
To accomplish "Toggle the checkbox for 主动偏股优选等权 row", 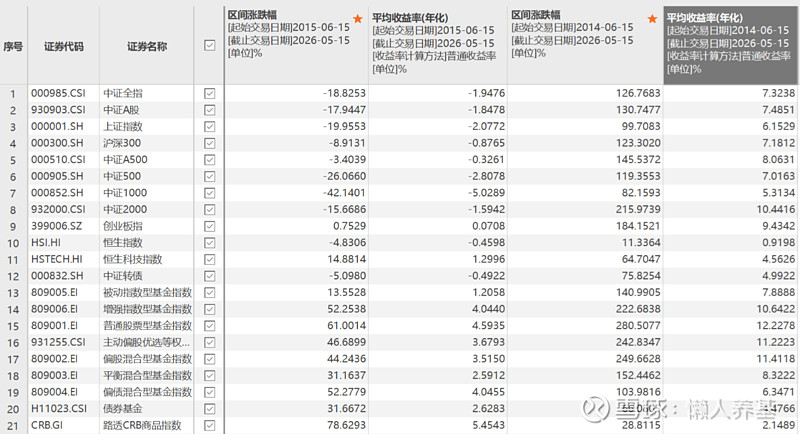I will click(209, 342).
